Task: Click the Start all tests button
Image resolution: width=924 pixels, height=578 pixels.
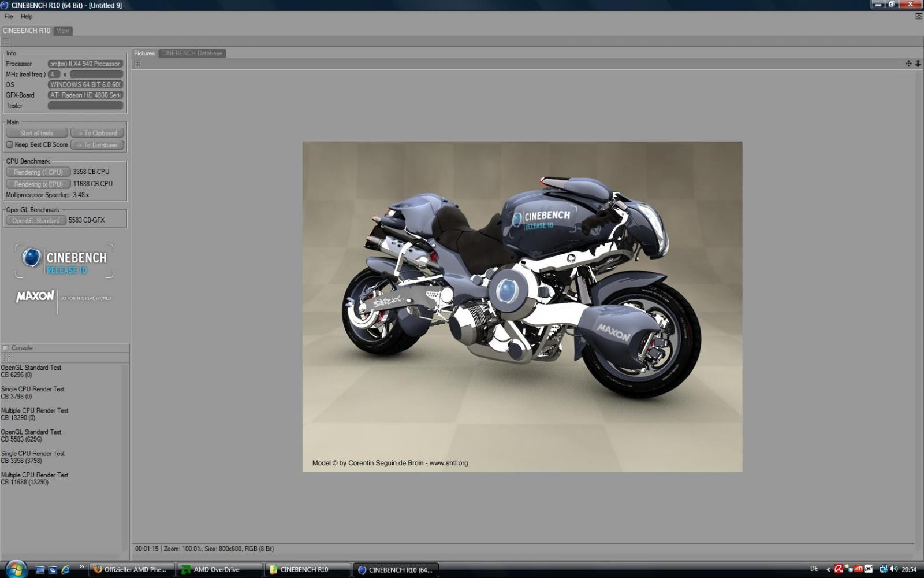Action: 37,133
